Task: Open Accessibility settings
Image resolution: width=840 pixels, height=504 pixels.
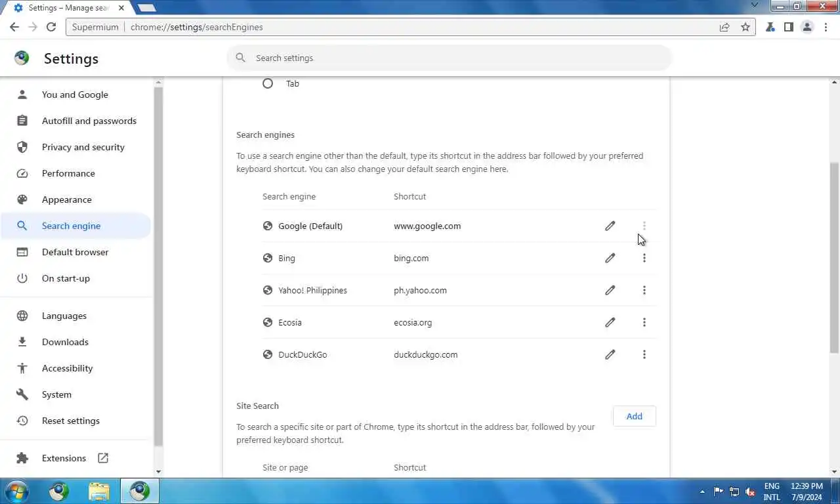Action: (75, 368)
